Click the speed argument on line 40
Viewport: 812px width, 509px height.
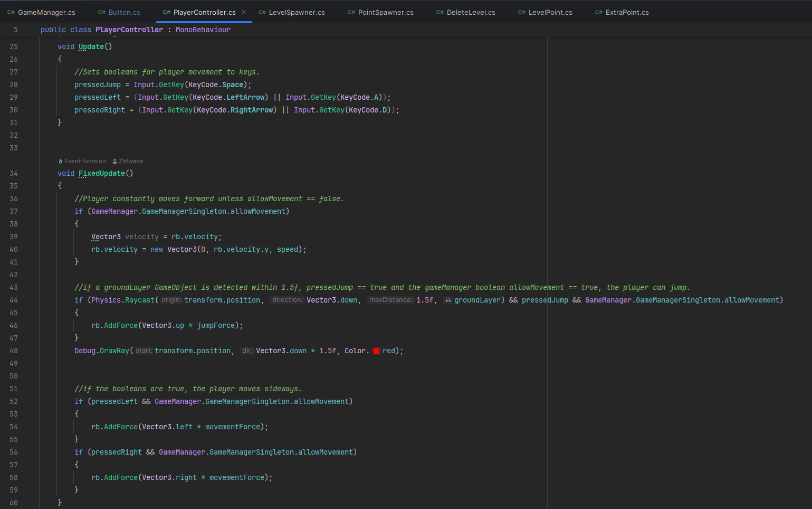[288, 249]
